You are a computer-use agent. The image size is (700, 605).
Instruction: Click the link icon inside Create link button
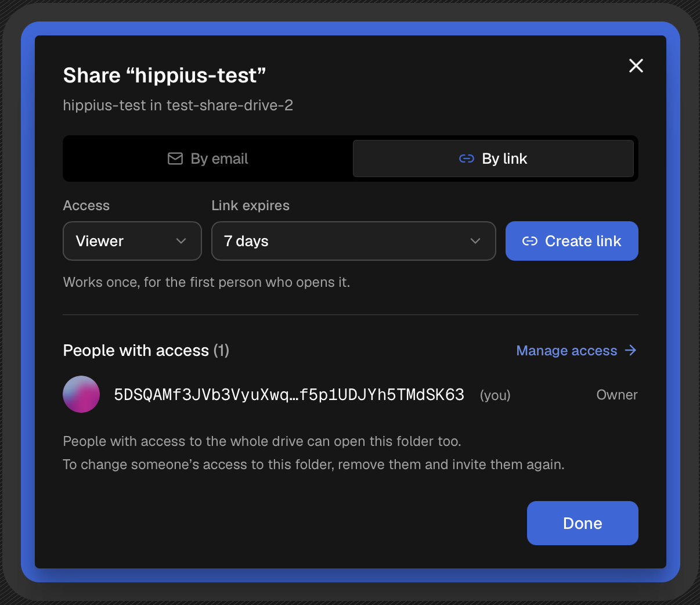point(530,241)
